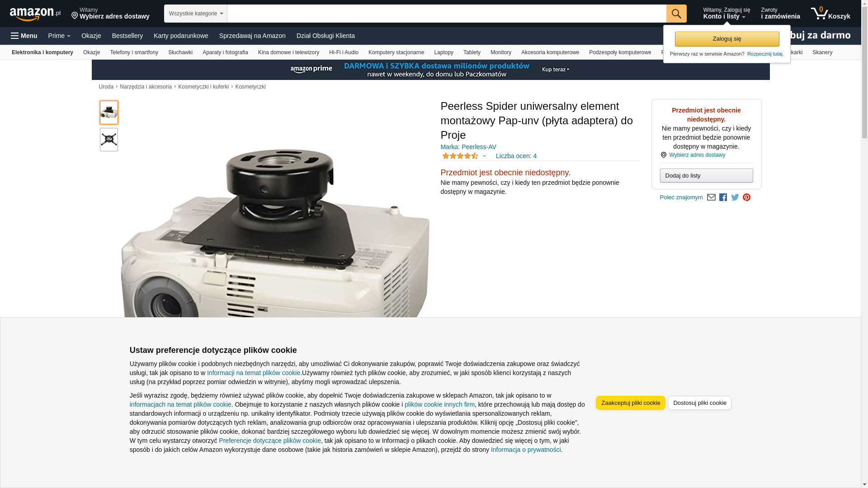The height and width of the screenshot is (488, 868).
Task: Click Zaakceptuj pliki cookie button
Action: [x=631, y=403]
